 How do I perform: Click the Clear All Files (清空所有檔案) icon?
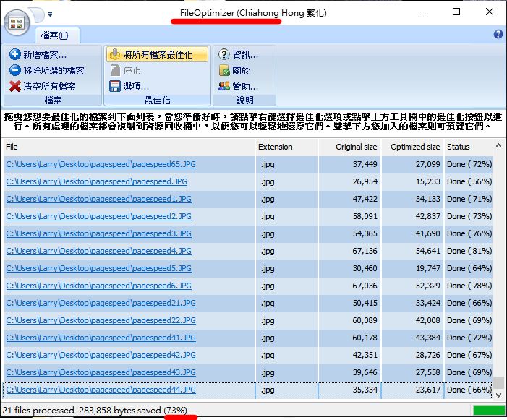[x=15, y=87]
